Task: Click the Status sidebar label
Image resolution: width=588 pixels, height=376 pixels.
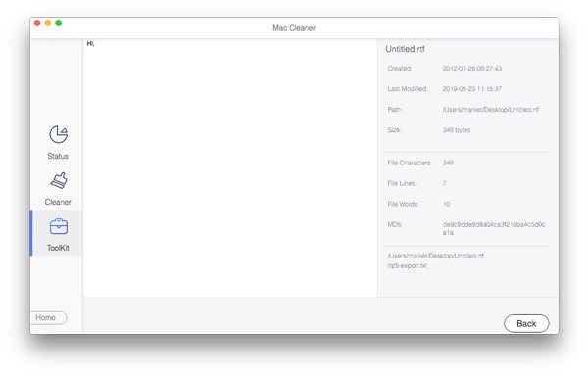Action: coord(58,156)
